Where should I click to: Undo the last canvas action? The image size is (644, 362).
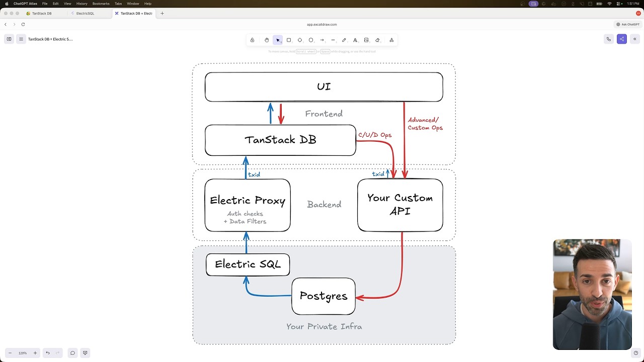pos(48,352)
